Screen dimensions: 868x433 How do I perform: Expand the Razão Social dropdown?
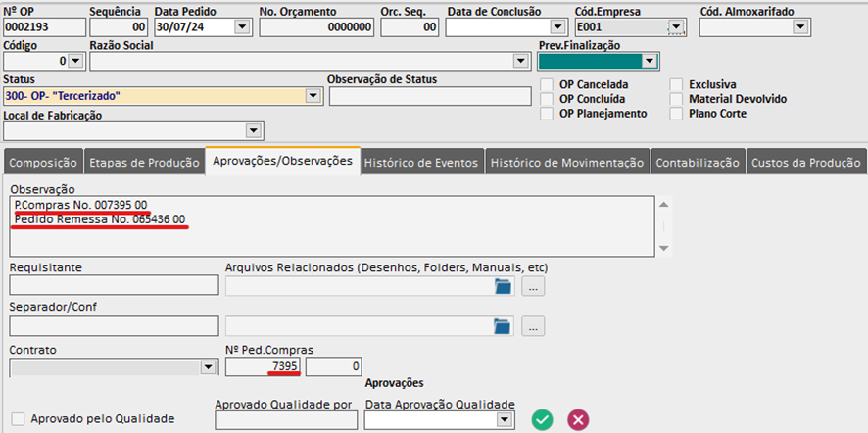[520, 61]
